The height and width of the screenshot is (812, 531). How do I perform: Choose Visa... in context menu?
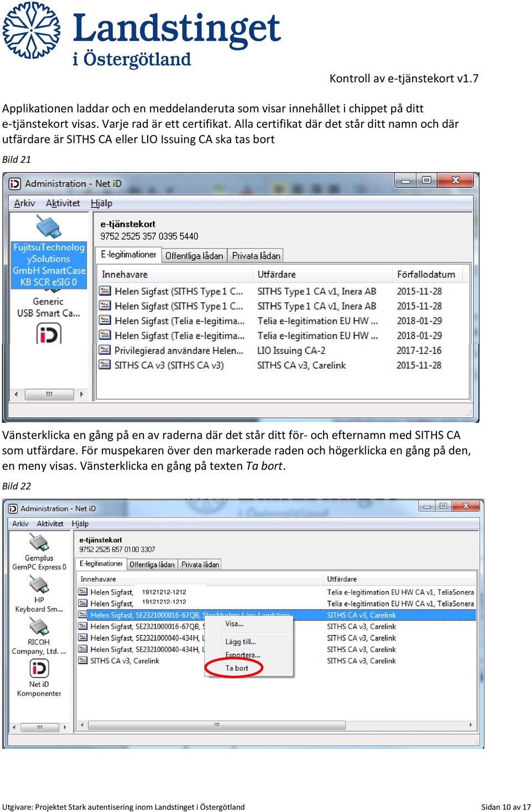(235, 624)
